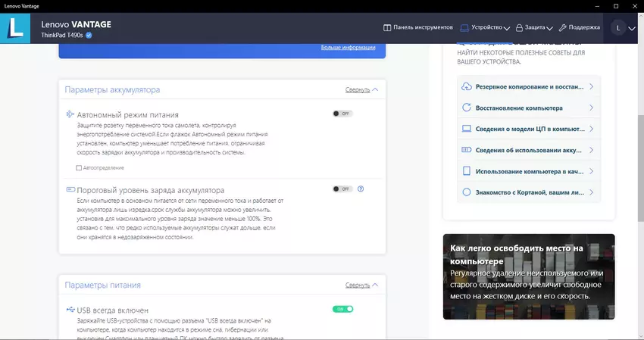Click the laptop icon for CPU model info
Screen dimensions: 644x340
pos(467,129)
